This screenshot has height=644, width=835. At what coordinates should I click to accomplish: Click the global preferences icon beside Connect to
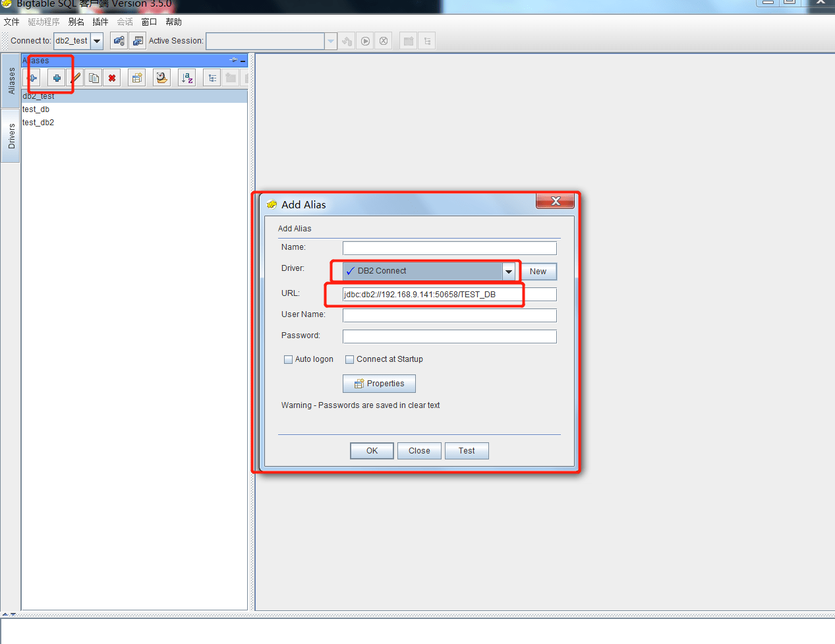pyautogui.click(x=119, y=41)
